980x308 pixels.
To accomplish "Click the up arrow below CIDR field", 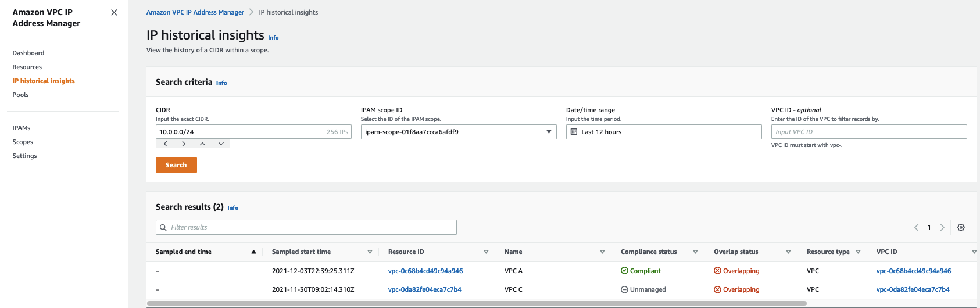I will click(x=202, y=144).
